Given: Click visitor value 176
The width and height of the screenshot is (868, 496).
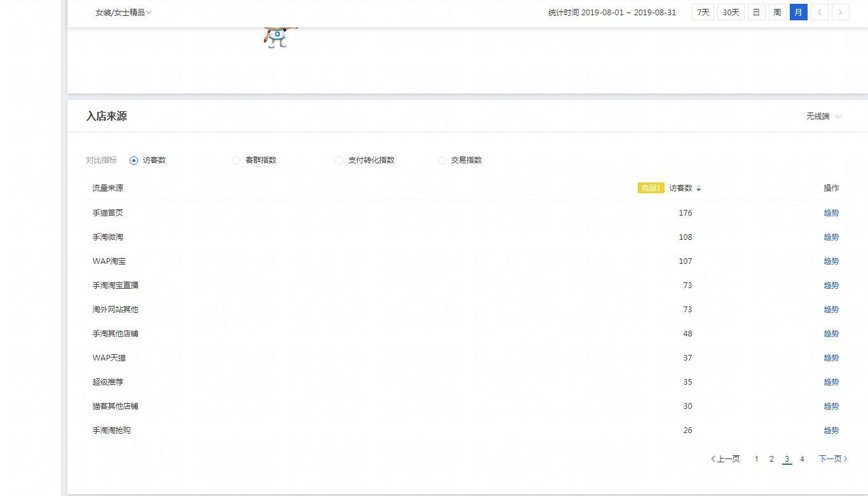Looking at the screenshot, I should pyautogui.click(x=685, y=213).
